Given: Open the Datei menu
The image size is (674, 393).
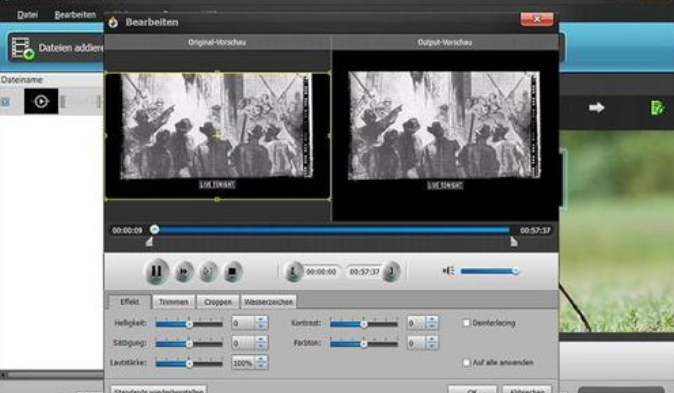Looking at the screenshot, I should coord(27,15).
